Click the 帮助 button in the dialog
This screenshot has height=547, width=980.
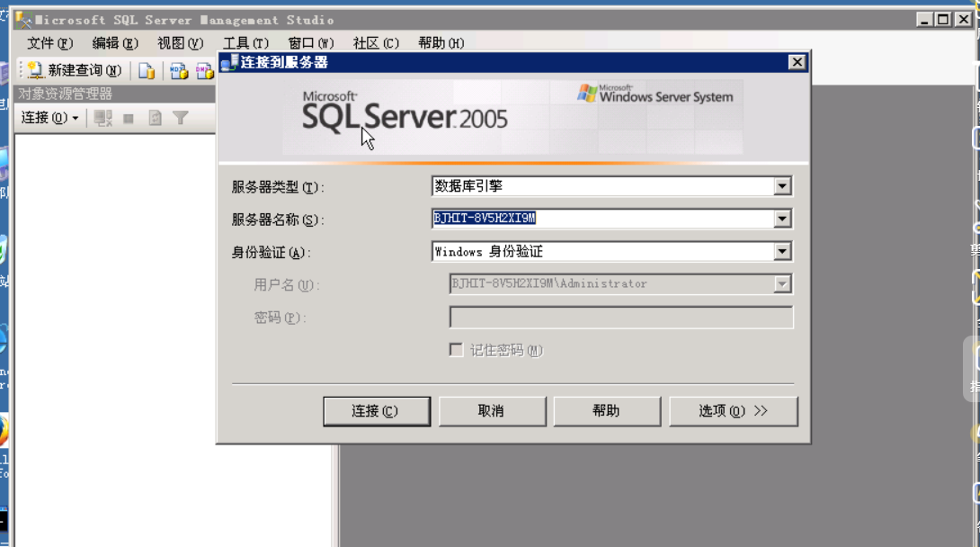607,411
